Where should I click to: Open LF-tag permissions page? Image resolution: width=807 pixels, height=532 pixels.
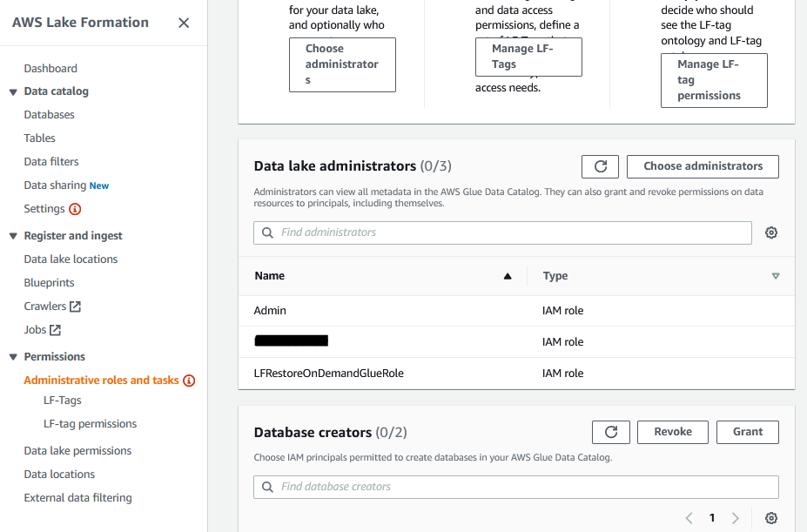[90, 424]
